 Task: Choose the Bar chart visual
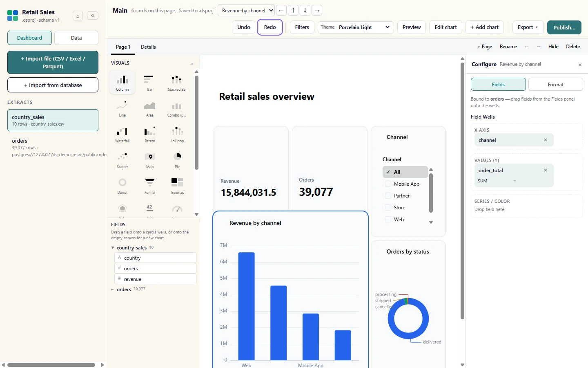[x=150, y=82]
